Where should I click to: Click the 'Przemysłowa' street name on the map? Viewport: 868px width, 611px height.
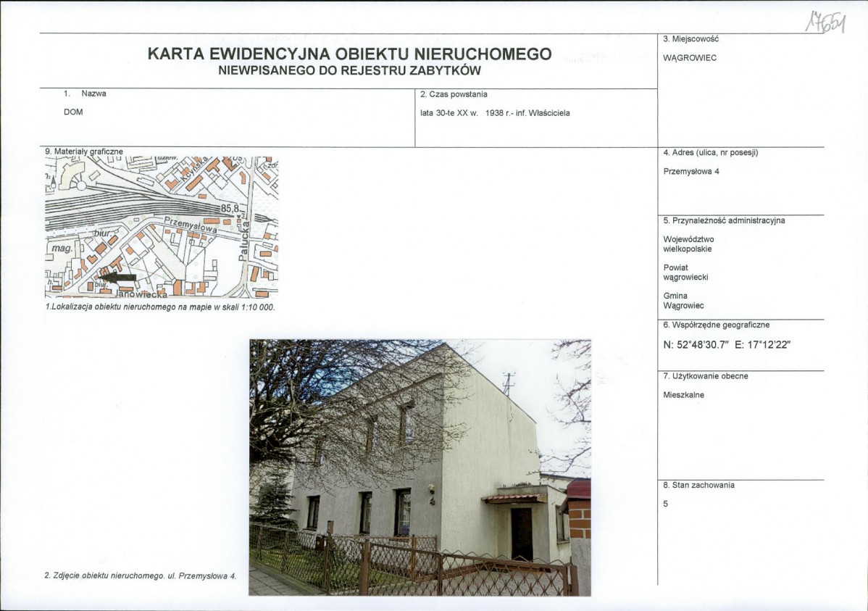point(191,224)
